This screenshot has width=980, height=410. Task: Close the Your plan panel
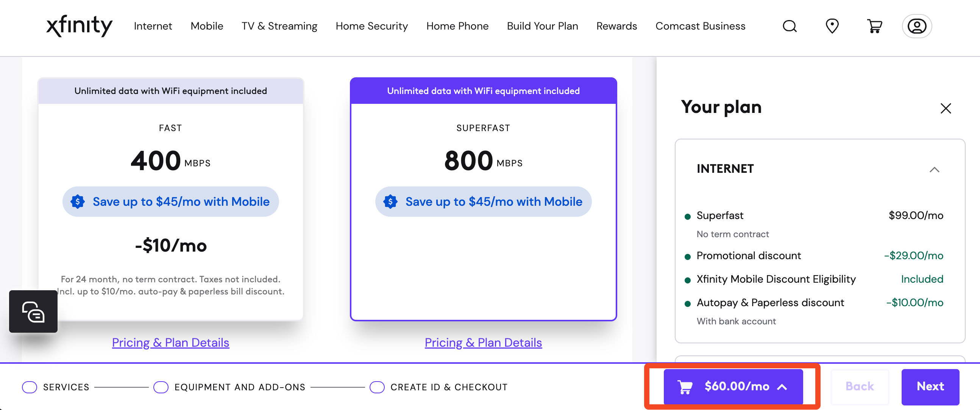946,108
